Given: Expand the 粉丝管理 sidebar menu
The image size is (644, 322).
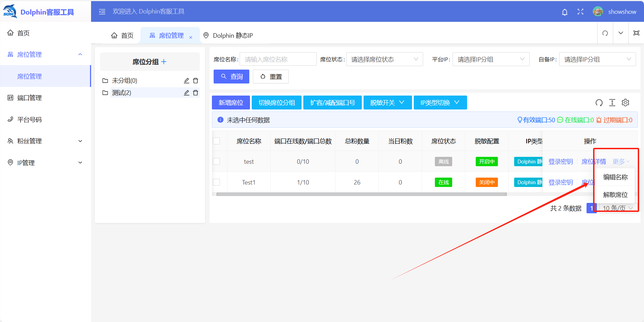Looking at the screenshot, I should tap(45, 141).
